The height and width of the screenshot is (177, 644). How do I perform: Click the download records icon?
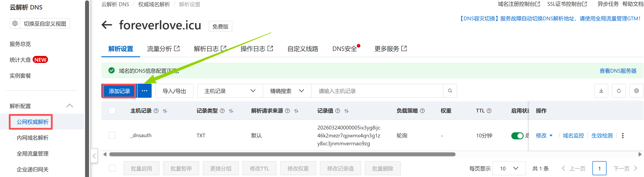click(601, 91)
